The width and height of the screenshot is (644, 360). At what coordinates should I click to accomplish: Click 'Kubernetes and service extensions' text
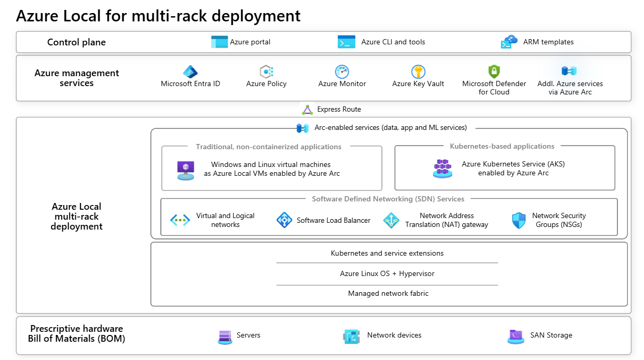[388, 253]
